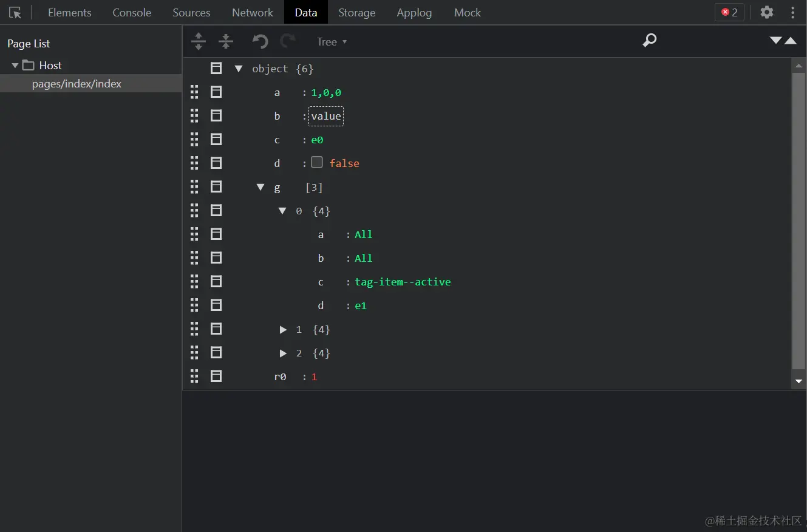Screen dimensions: 807x532
Task: Click the redo arrow icon
Action: [x=288, y=41]
